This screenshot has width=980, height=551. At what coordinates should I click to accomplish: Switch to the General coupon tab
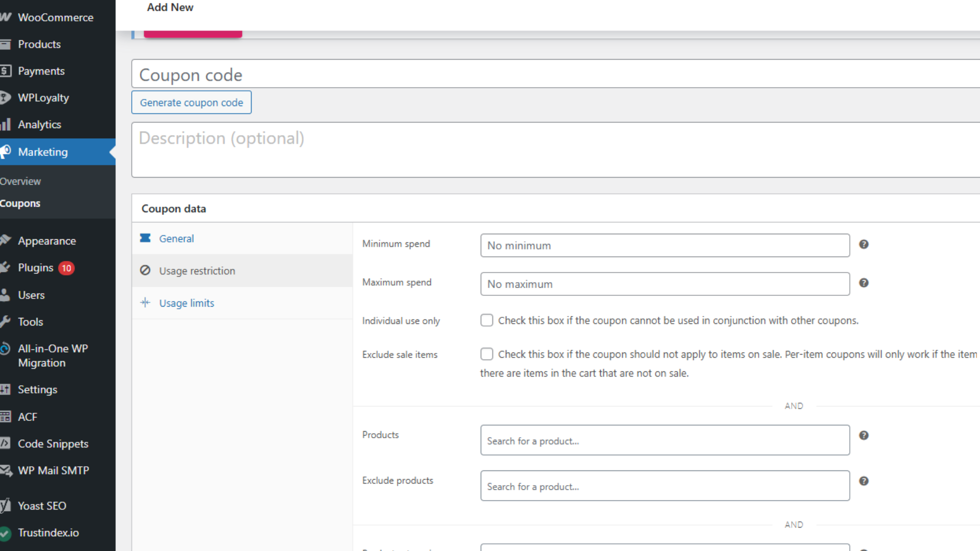pos(176,239)
